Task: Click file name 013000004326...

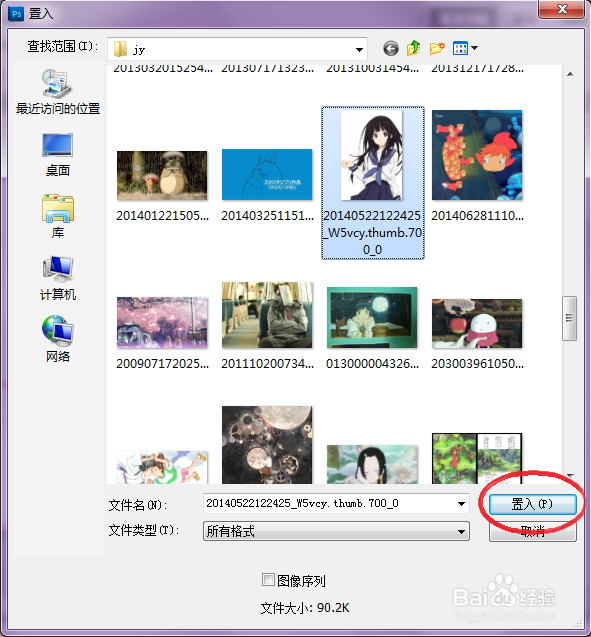Action: pyautogui.click(x=372, y=364)
